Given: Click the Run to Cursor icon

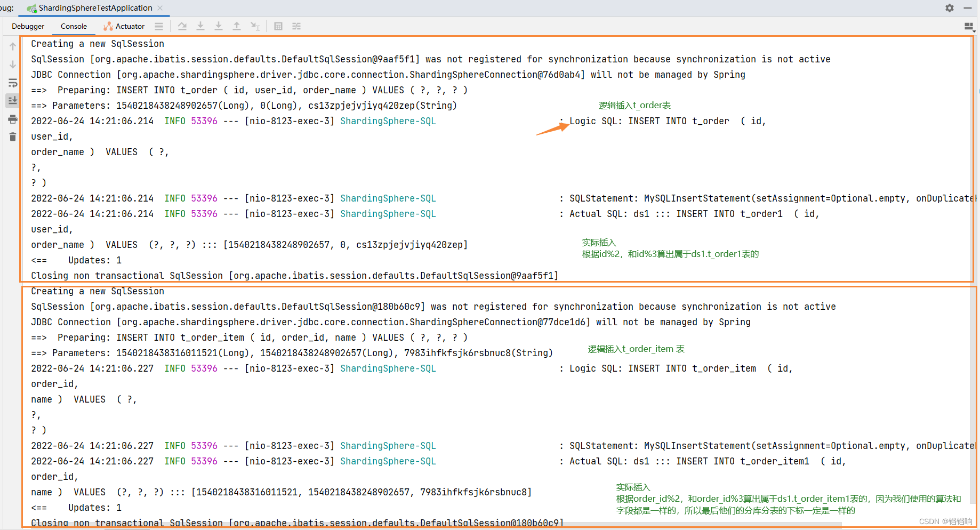Looking at the screenshot, I should coord(255,26).
